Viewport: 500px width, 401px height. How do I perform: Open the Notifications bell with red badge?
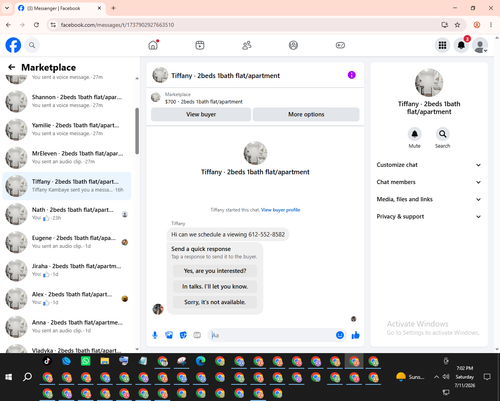click(x=461, y=45)
